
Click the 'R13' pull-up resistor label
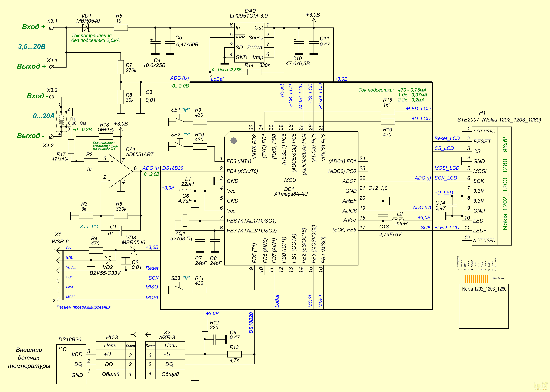click(234, 348)
